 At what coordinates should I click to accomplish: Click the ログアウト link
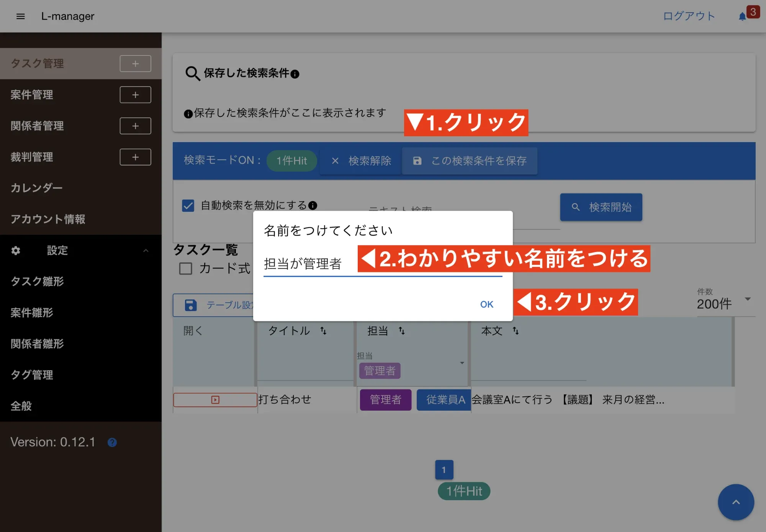[689, 16]
